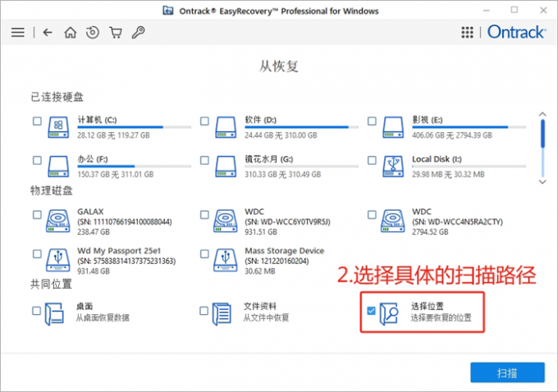
Task: Check the 计算机 (C:) drive checkbox
Action: click(x=37, y=121)
